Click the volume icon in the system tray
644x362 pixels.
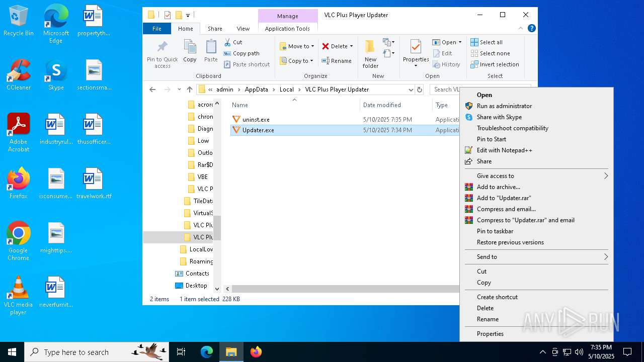[579, 352]
